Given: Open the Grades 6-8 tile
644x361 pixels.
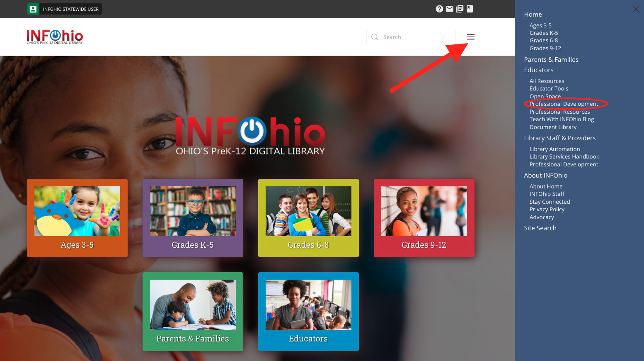Looking at the screenshot, I should [308, 218].
